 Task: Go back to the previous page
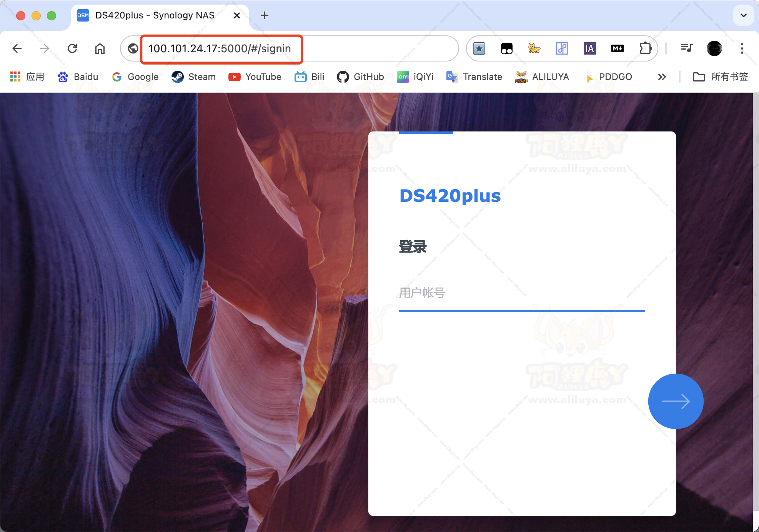pos(17,48)
